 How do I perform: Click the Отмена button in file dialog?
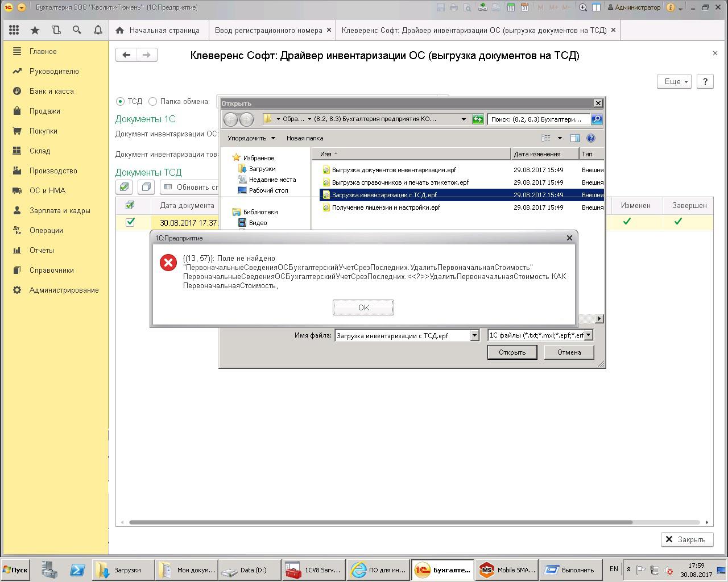tap(569, 352)
